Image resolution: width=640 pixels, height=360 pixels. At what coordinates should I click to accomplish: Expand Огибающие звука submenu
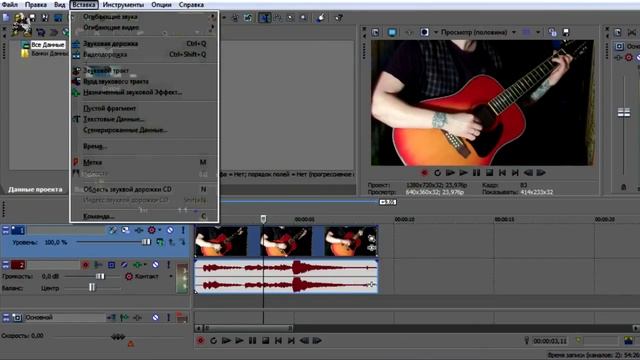[144, 17]
